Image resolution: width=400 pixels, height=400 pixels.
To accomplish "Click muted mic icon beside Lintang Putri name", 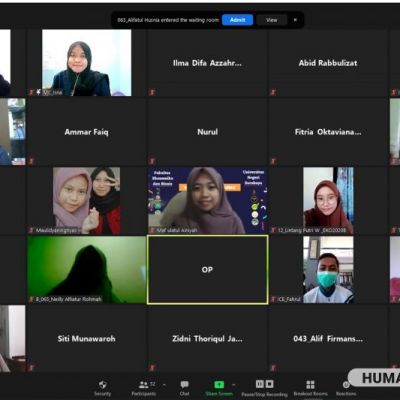I will point(273,230).
